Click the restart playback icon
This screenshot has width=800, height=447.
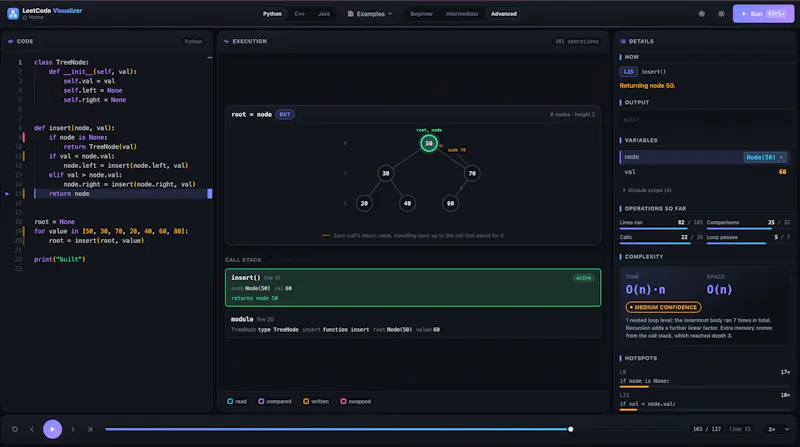(15, 429)
